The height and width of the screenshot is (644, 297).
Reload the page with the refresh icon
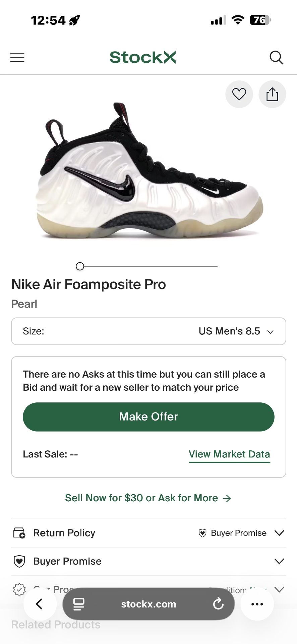pos(218,604)
